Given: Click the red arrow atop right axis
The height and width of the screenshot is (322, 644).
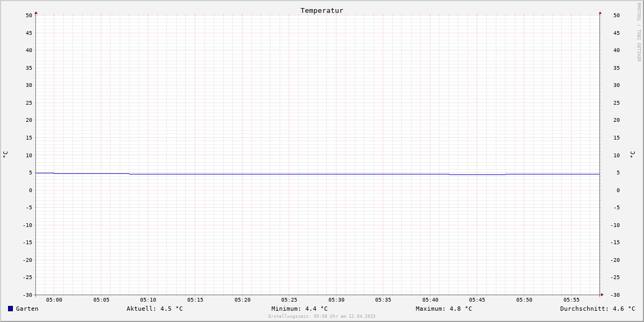Looking at the screenshot, I should click(x=600, y=12).
